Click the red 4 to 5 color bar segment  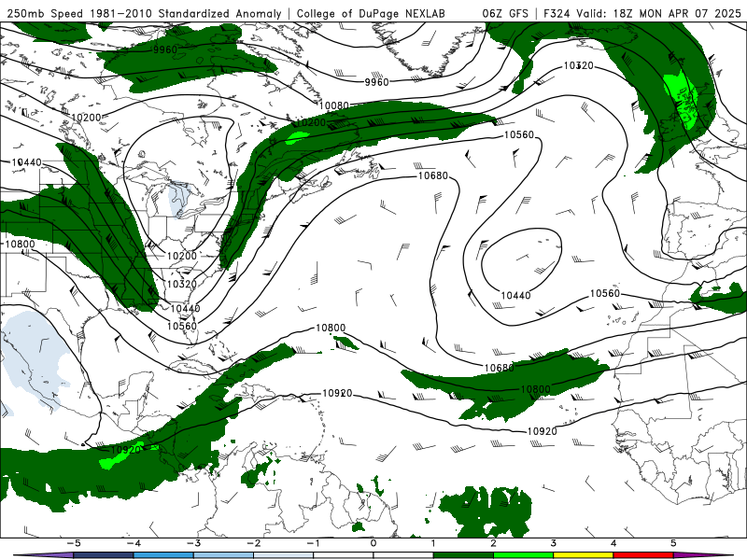click(643, 555)
